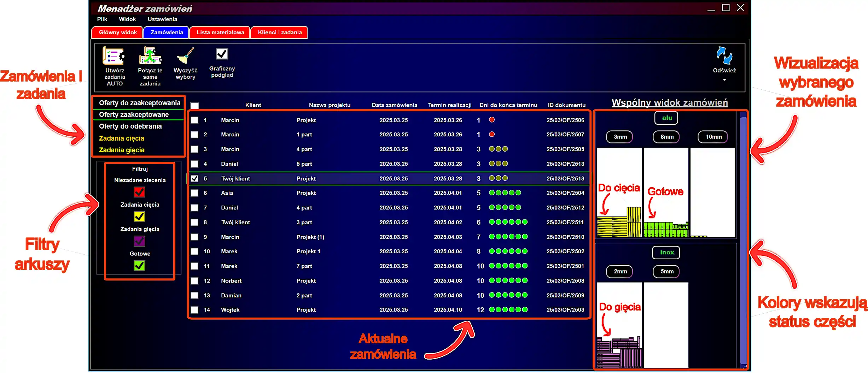Click the Utwórz zadania AUTO icon
This screenshot has width=868, height=373.
113,56
